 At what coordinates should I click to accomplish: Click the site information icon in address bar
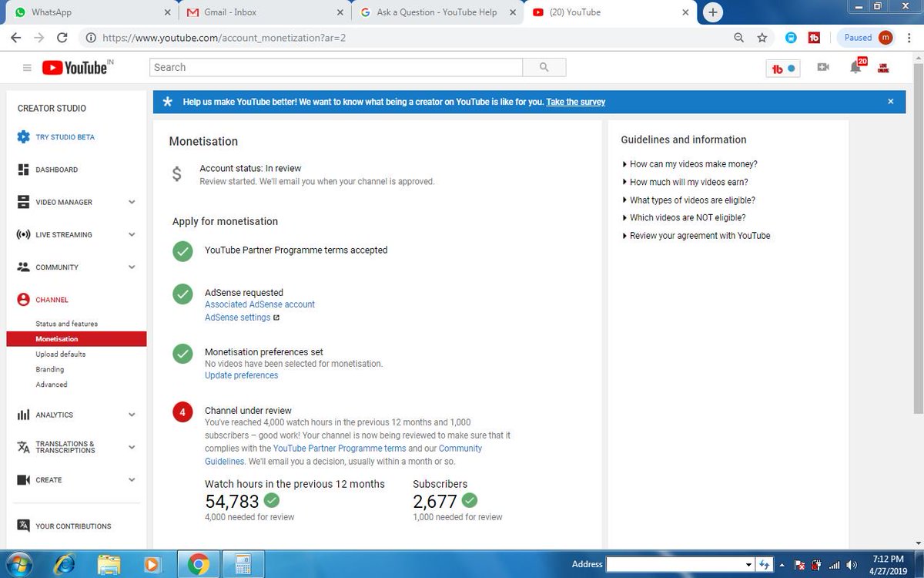[91, 37]
